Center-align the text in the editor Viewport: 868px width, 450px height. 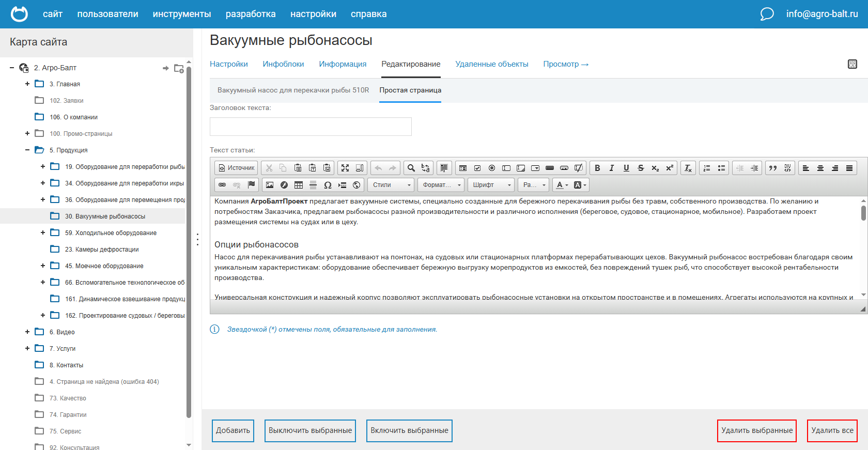tap(820, 168)
